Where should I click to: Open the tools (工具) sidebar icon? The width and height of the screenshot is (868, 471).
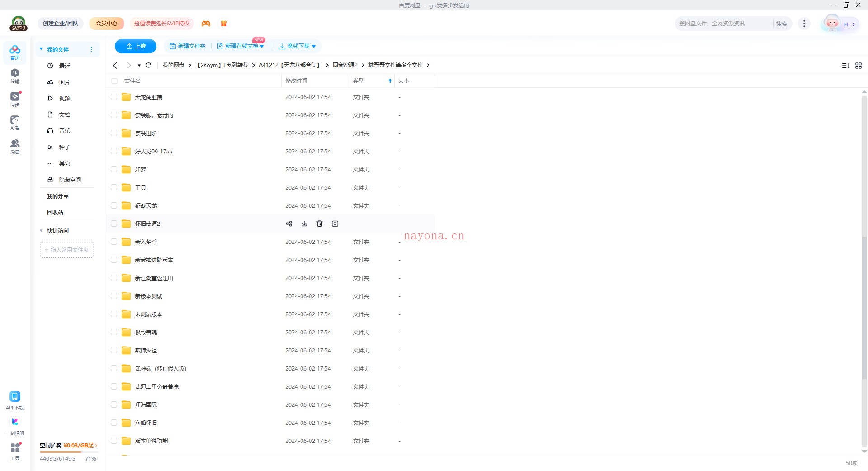tap(15, 451)
